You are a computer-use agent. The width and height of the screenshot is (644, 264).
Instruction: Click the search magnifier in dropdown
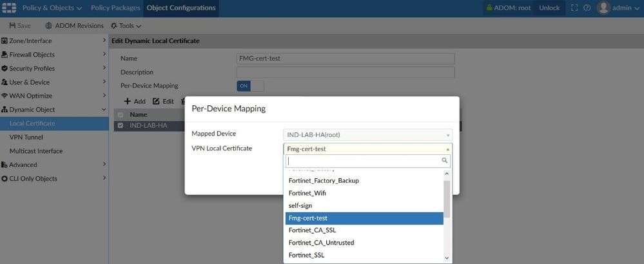444,161
